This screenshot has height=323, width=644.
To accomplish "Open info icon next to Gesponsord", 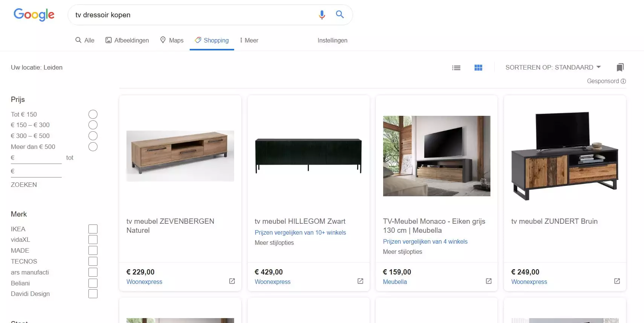I will coord(623,81).
